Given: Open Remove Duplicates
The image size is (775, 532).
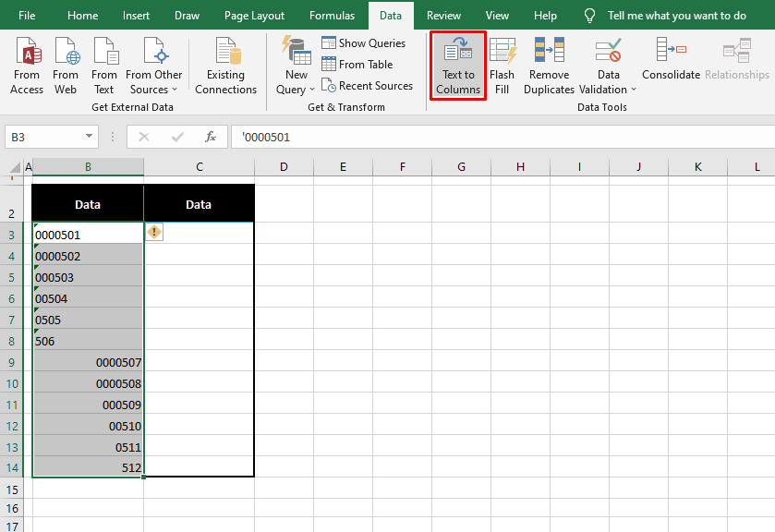Looking at the screenshot, I should [549, 66].
